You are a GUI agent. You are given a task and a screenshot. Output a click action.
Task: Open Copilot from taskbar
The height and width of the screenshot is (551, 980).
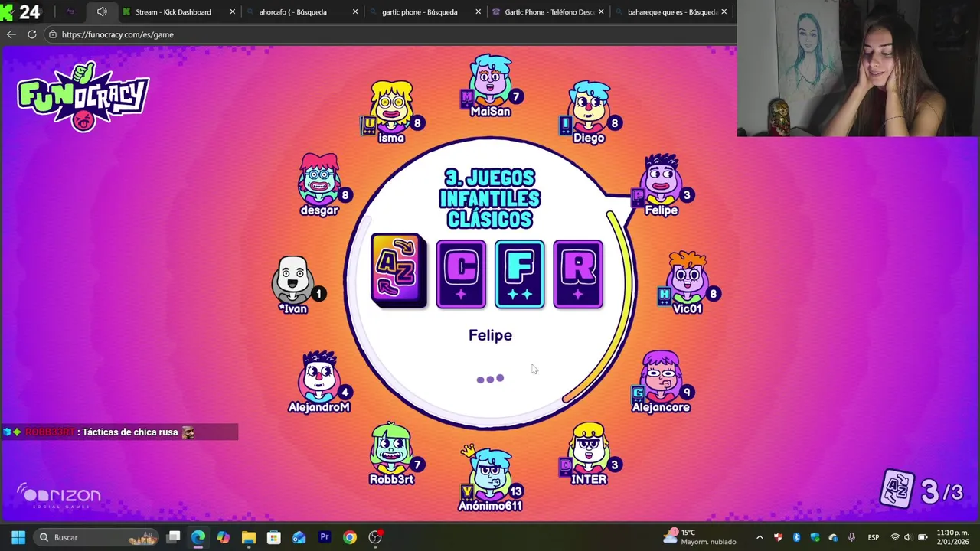[223, 537]
